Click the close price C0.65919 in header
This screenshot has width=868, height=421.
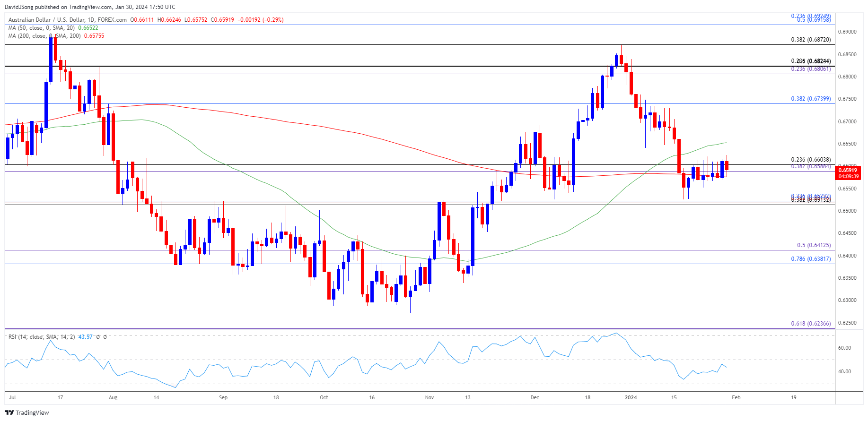[222, 20]
